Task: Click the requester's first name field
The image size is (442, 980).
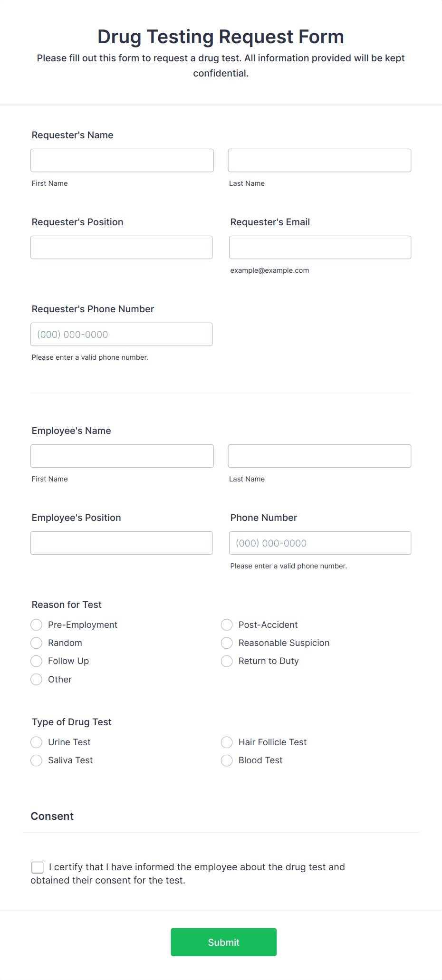Action: click(122, 160)
